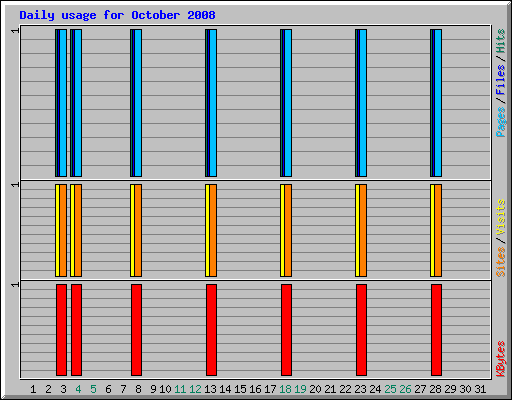Select the cyan Pages bar for day 3
The height and width of the screenshot is (400, 512).
(63, 103)
